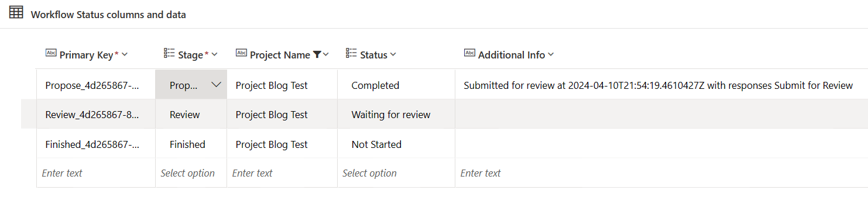The width and height of the screenshot is (868, 221).
Task: Select the Finished stage cell
Action: point(191,144)
